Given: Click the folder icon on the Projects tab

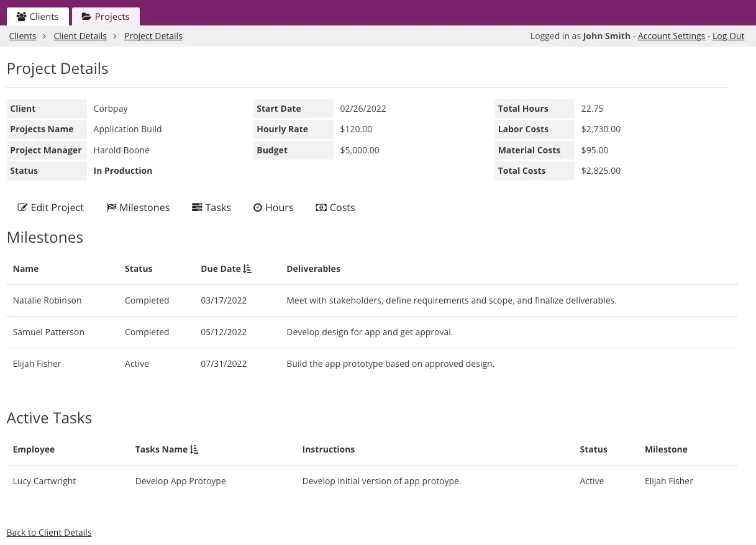Looking at the screenshot, I should point(87,17).
